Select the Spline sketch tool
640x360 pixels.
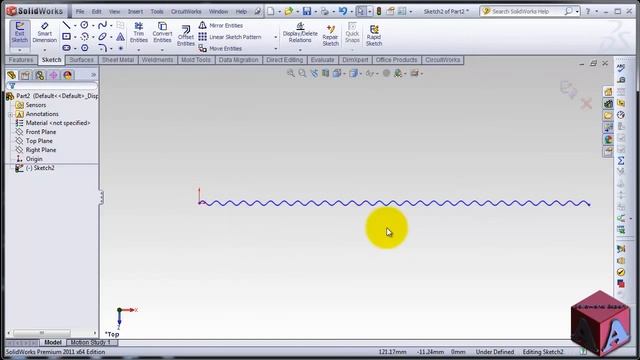coord(102,25)
